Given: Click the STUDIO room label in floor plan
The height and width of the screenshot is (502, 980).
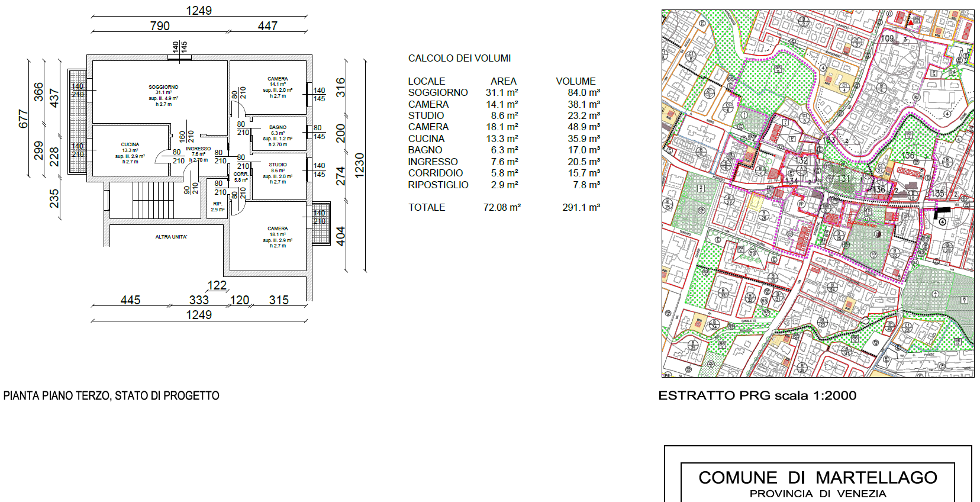Looking at the screenshot, I should pyautogui.click(x=278, y=165).
